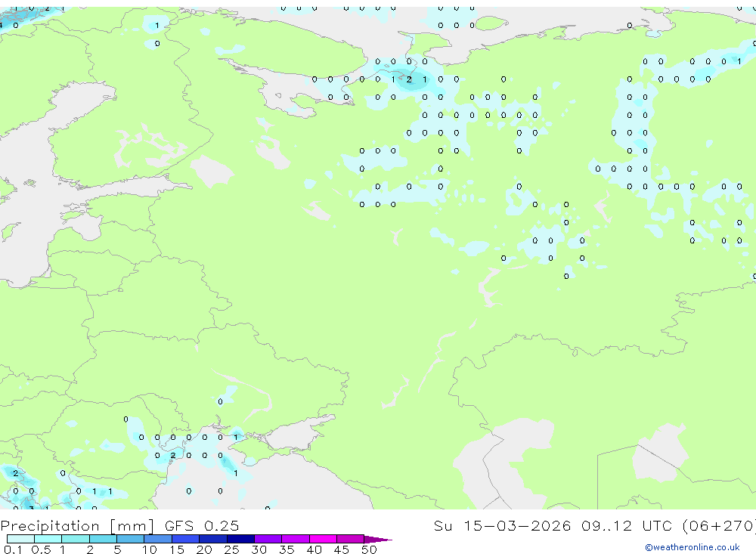The height and width of the screenshot is (554, 756).
Task: Click the '20' legend scale label
Action: click(204, 549)
